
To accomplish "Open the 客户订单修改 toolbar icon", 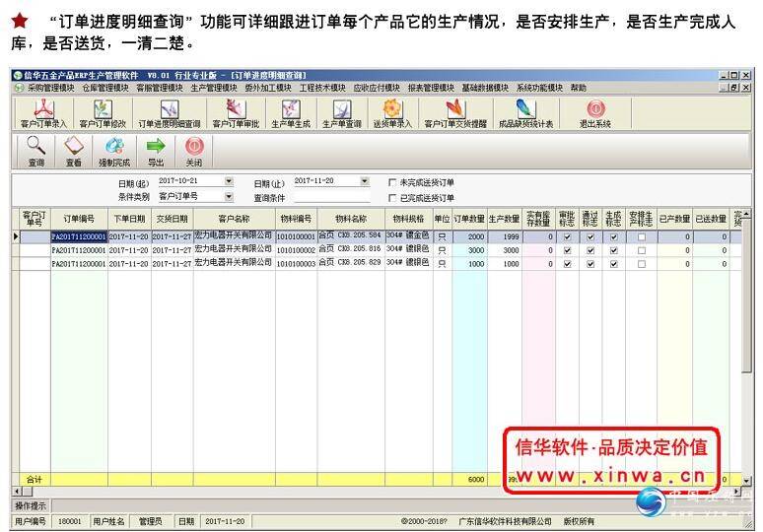I will pos(103,113).
